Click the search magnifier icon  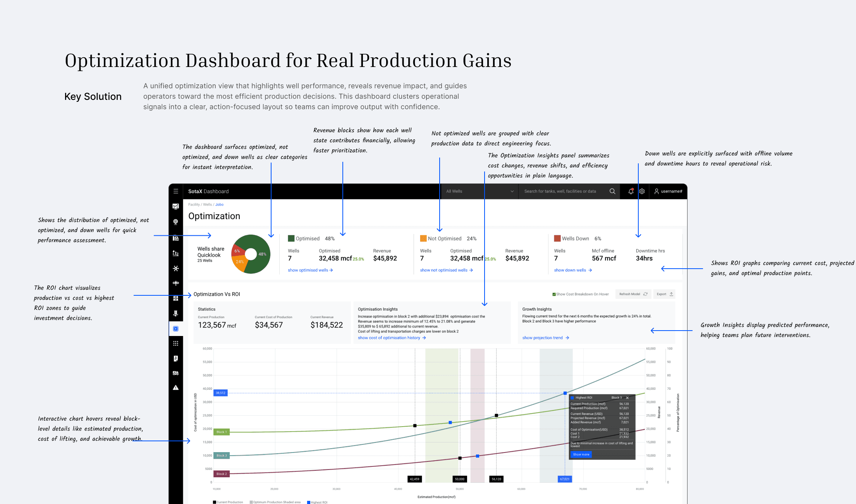[x=612, y=191]
